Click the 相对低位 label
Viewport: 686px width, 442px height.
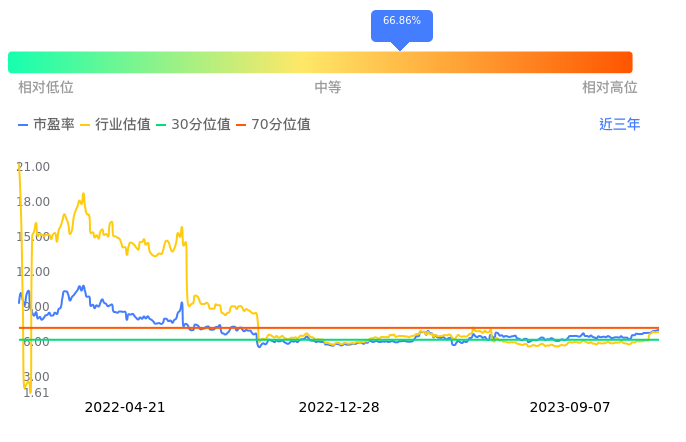[x=46, y=88]
